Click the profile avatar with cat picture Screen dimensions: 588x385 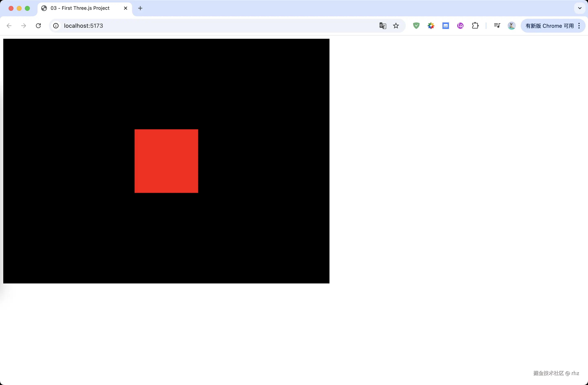coord(511,26)
